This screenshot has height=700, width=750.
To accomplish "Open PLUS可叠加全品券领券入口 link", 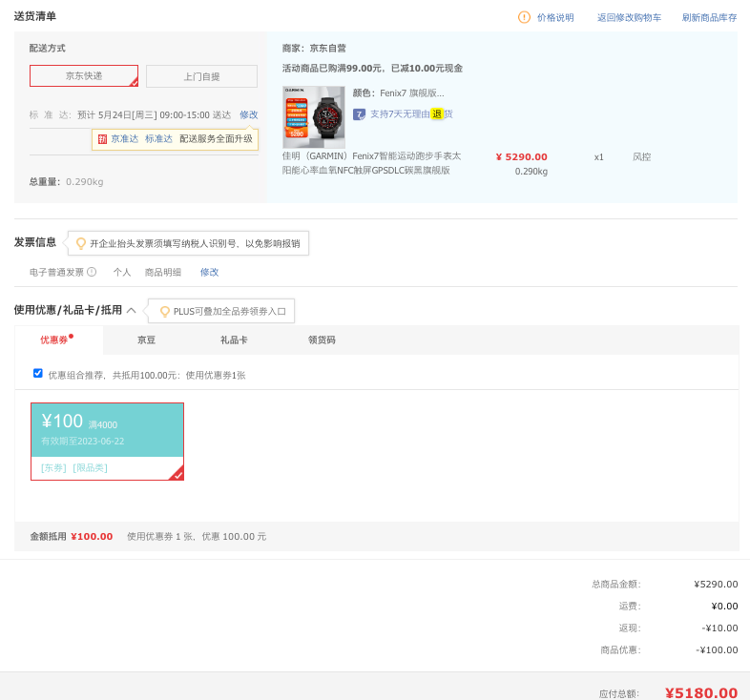I will click(230, 311).
